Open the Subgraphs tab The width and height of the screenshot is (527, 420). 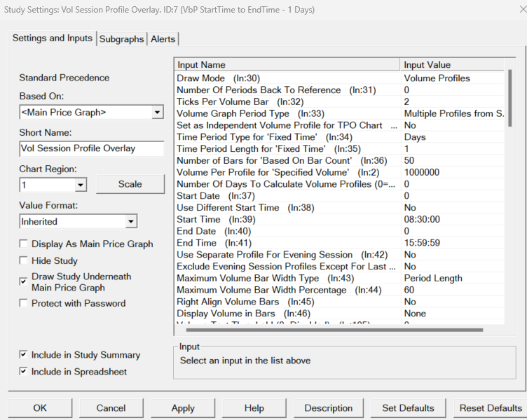pos(122,39)
